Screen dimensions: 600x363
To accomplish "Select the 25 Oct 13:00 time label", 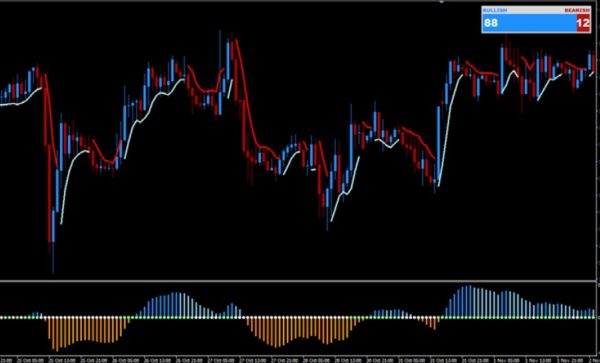I will [62, 361].
